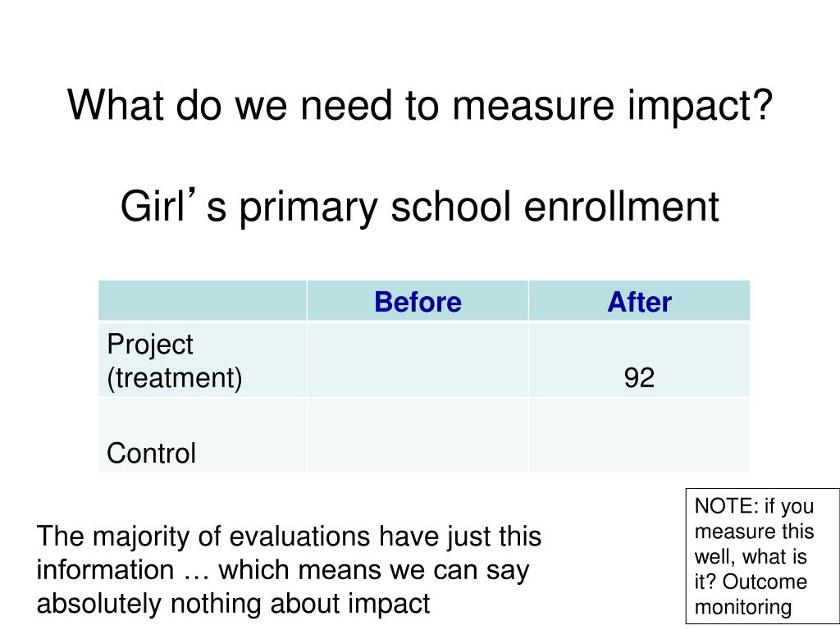Click the blank top-left table header cell
This screenshot has height=630, width=840.
coord(203,302)
